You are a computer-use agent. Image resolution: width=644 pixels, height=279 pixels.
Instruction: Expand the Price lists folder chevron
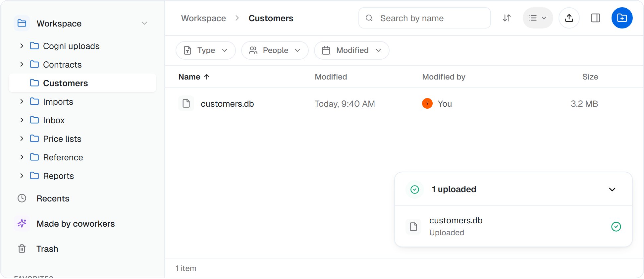22,139
